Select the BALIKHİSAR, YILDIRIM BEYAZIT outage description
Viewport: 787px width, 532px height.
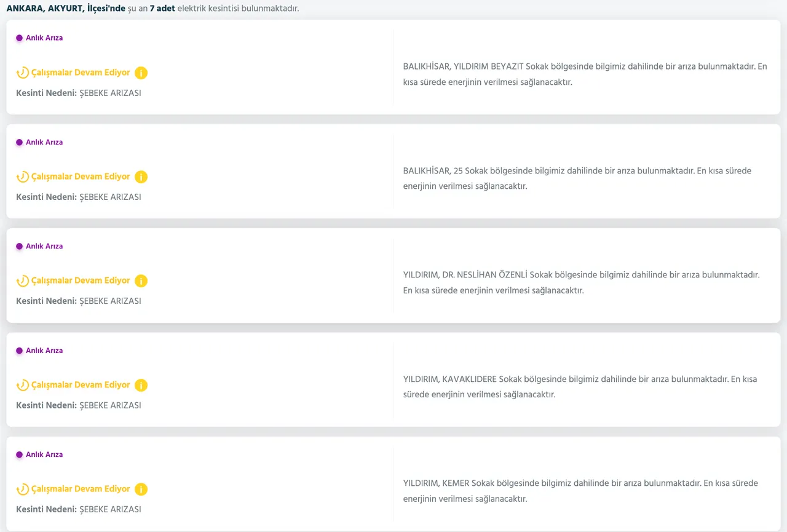585,74
